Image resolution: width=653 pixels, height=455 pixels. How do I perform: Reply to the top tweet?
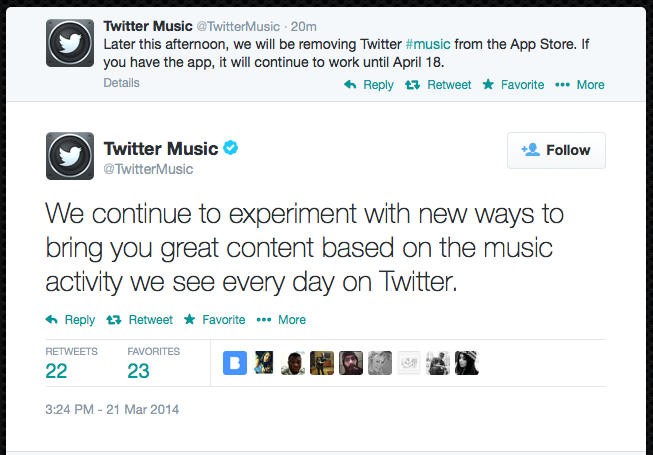368,85
